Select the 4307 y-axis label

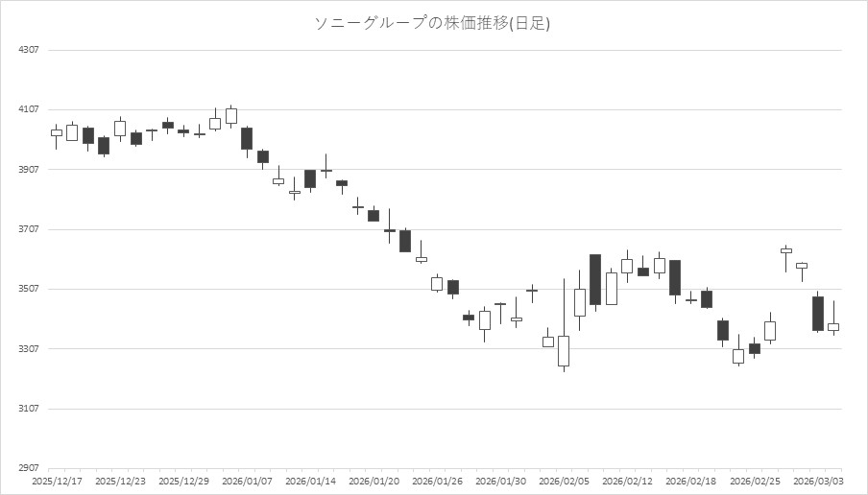pyautogui.click(x=30, y=50)
